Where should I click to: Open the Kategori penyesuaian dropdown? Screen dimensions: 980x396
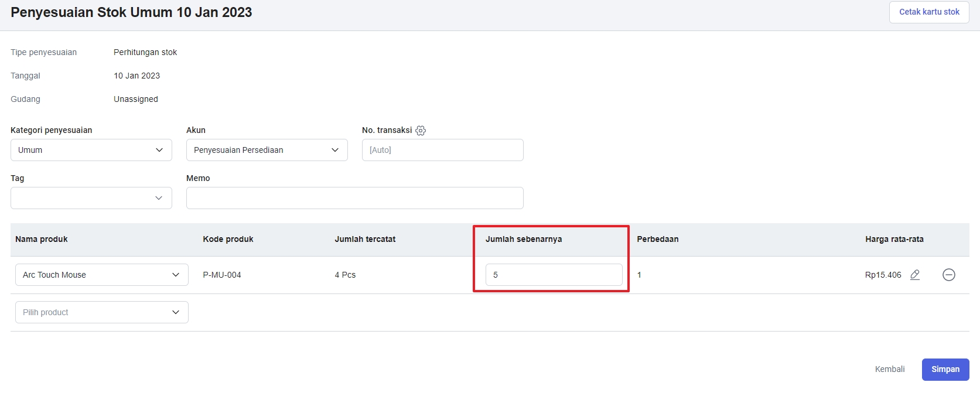coord(91,150)
